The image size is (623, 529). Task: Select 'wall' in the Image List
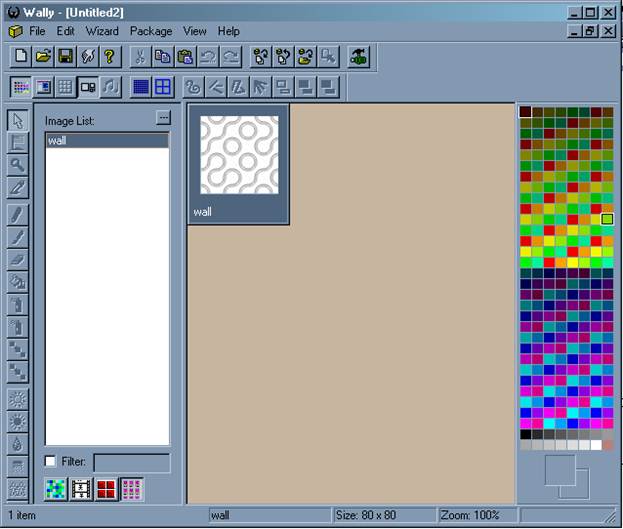[106, 141]
